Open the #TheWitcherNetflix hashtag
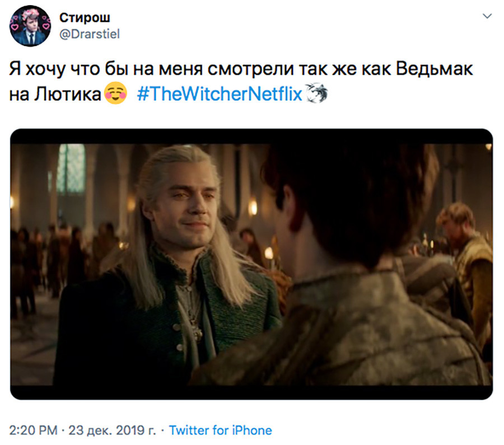504x445 pixels. pyautogui.click(x=220, y=94)
